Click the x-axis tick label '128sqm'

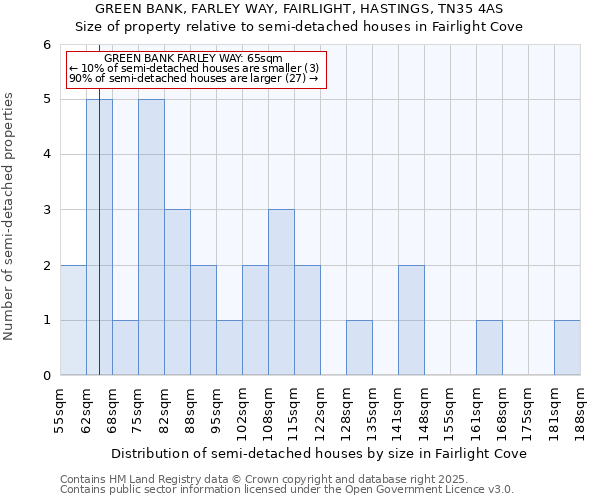click(346, 415)
